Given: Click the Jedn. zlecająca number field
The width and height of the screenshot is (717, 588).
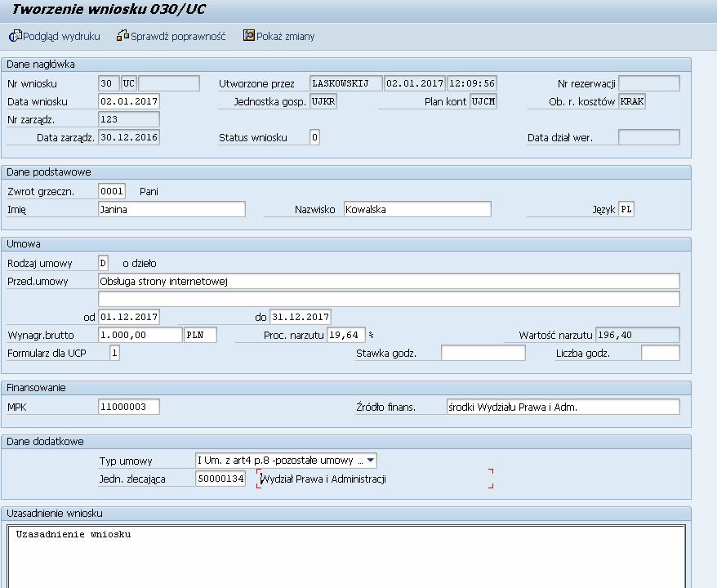Looking at the screenshot, I should coord(220,479).
